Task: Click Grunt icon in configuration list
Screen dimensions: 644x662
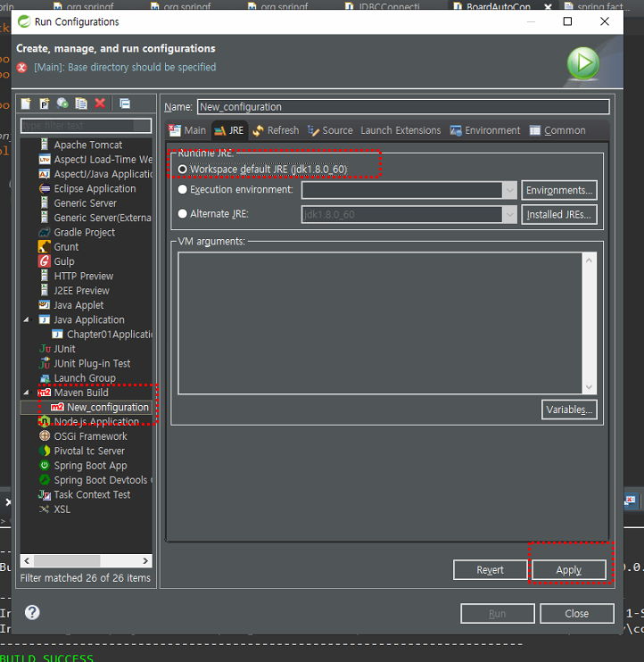Action: click(45, 246)
